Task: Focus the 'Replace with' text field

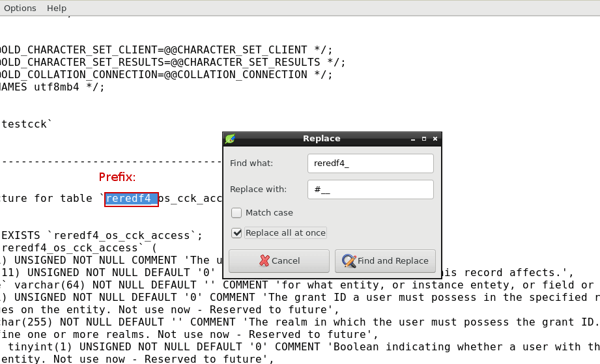Action: 370,189
